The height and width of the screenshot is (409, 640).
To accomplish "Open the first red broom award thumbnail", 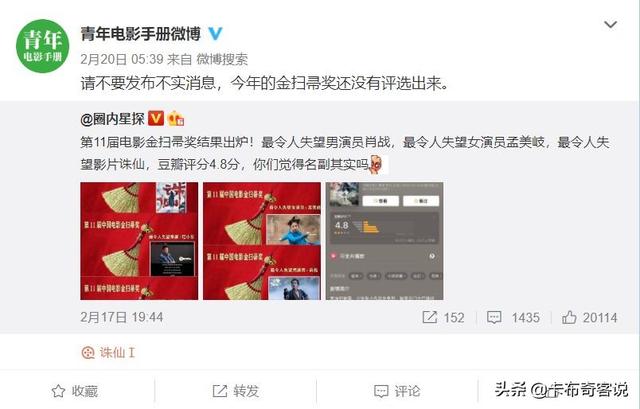I will pyautogui.click(x=139, y=241).
